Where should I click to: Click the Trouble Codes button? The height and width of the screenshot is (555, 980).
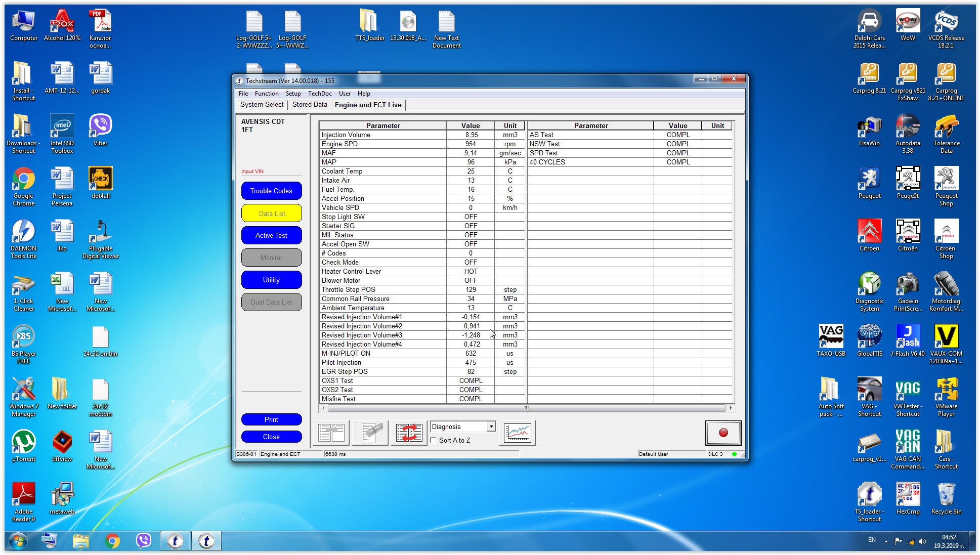(x=271, y=190)
